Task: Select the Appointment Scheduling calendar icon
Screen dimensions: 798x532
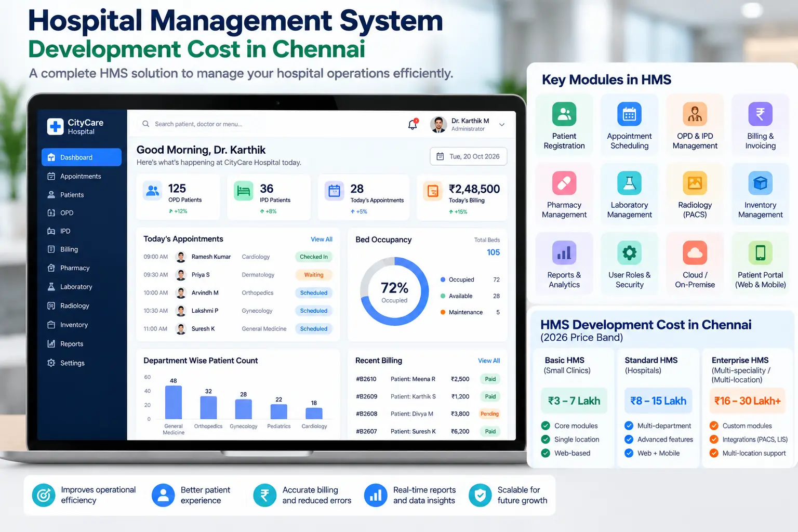Action: point(629,114)
